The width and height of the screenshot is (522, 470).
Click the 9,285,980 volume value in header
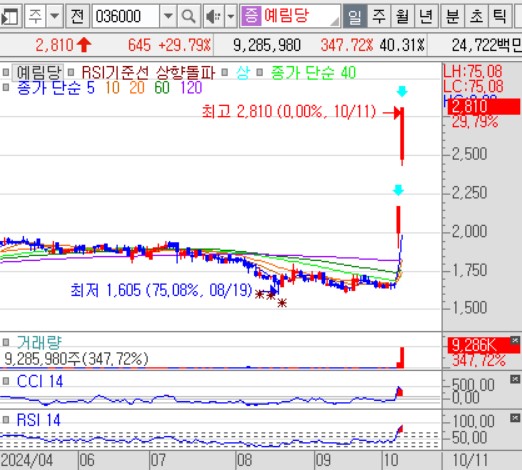267,45
